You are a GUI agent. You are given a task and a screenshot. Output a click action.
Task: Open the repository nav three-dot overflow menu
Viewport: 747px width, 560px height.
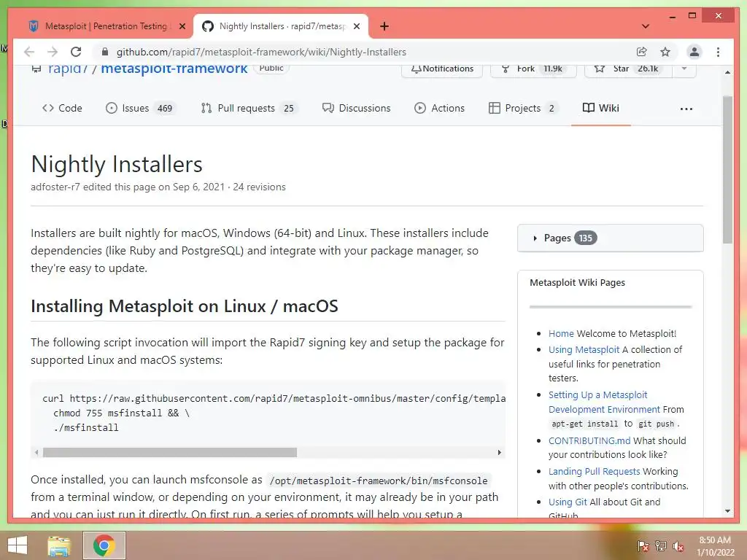click(x=686, y=109)
